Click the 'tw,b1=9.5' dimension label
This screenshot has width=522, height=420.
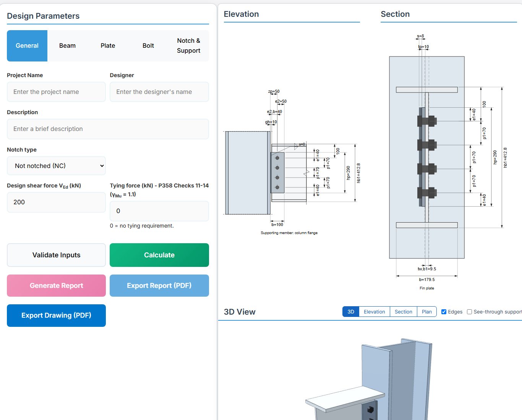(x=427, y=269)
